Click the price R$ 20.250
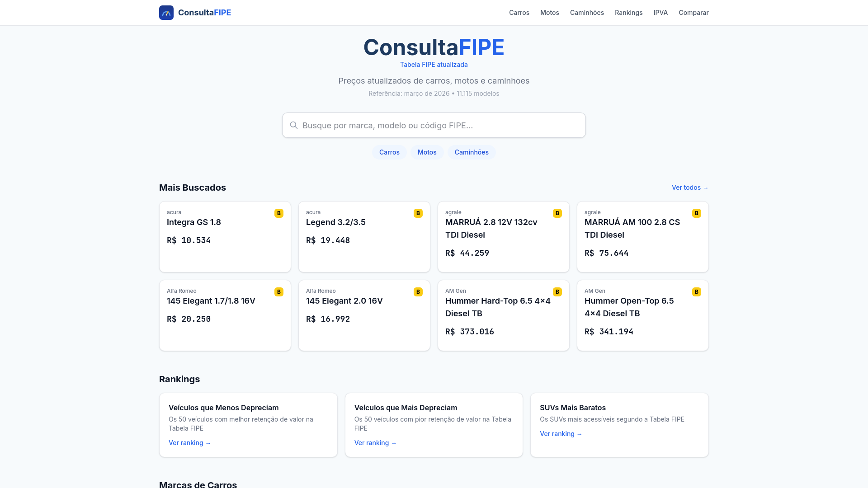Image resolution: width=868 pixels, height=488 pixels. point(189,319)
